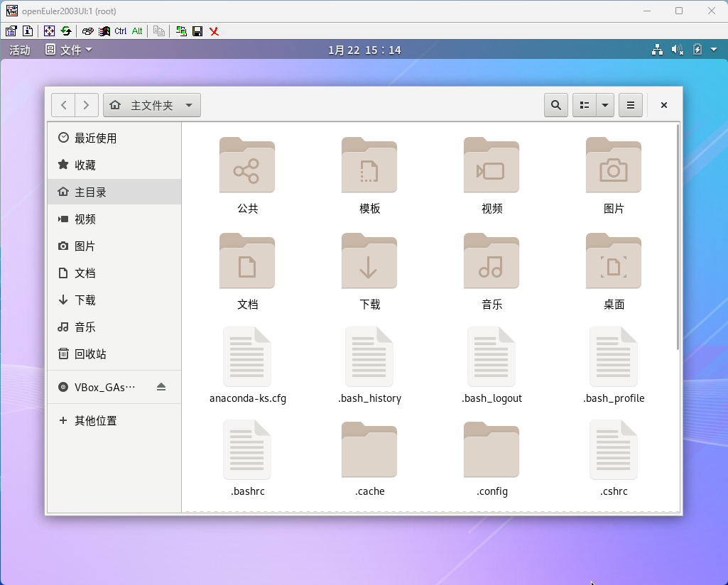The image size is (728, 585).
Task: Open 文档 from the sidebar
Action: coord(114,273)
